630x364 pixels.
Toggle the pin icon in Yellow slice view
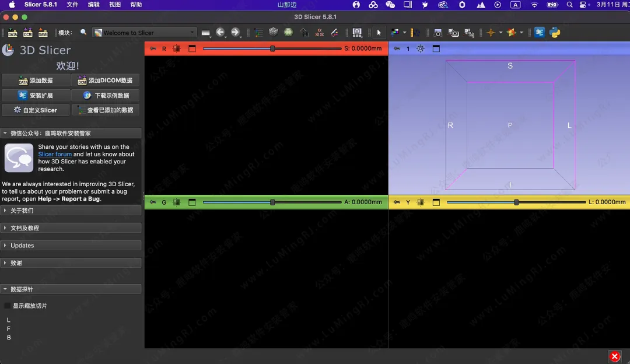pyautogui.click(x=397, y=202)
